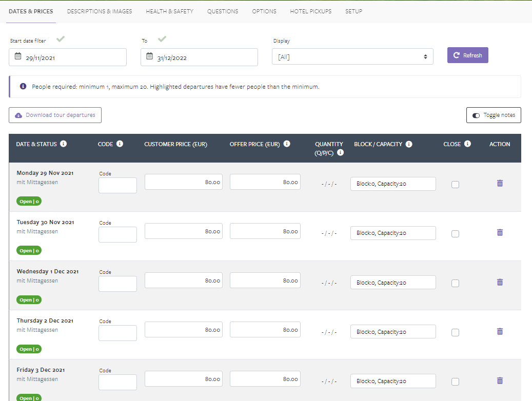Tick Close checkbox for Monday 29 Nov
532x401 pixels.
click(x=456, y=185)
